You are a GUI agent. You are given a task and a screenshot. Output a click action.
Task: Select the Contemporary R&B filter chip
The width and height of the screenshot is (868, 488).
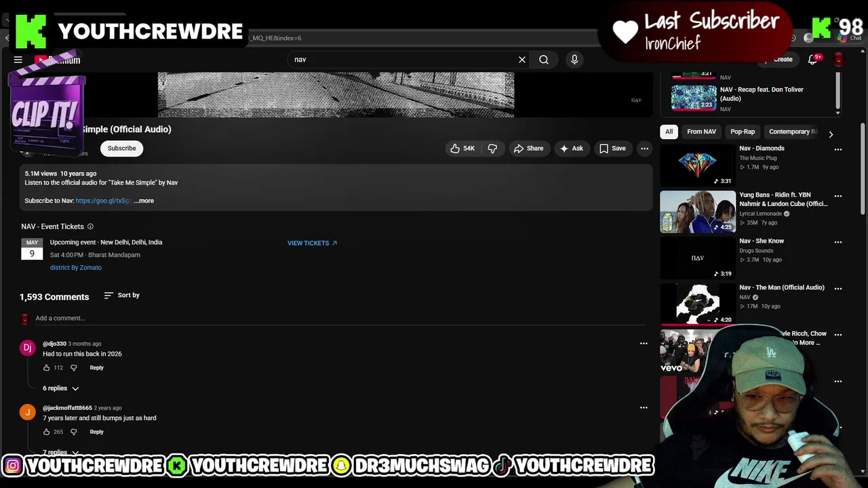(x=792, y=131)
